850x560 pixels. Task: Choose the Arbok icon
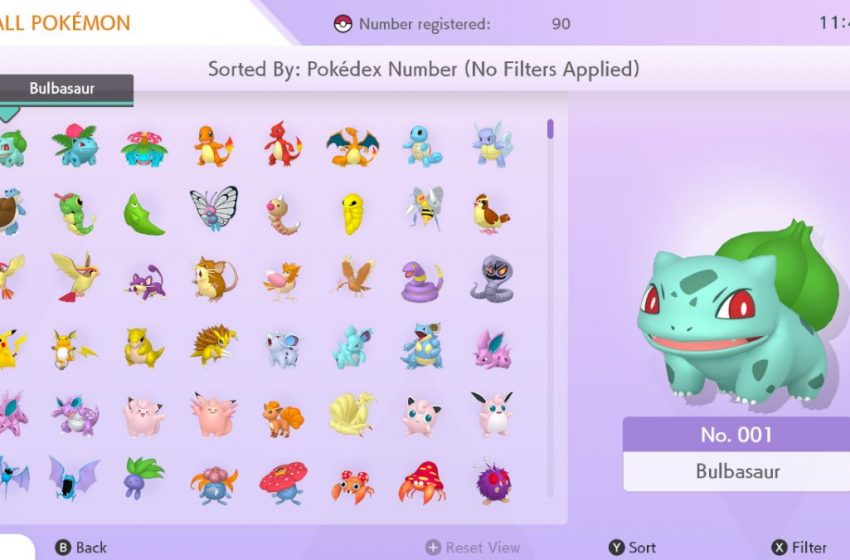click(x=492, y=279)
